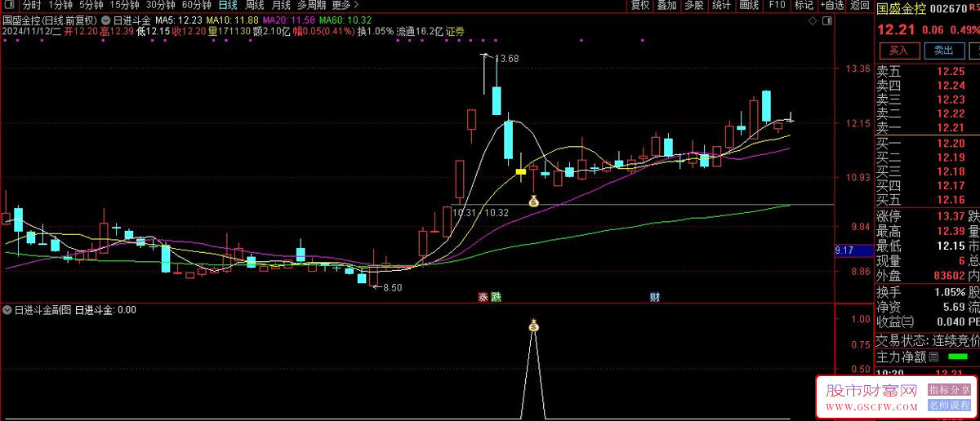Click the green 主力净额 indicator bar
The width and height of the screenshot is (980, 421).
(x=957, y=357)
